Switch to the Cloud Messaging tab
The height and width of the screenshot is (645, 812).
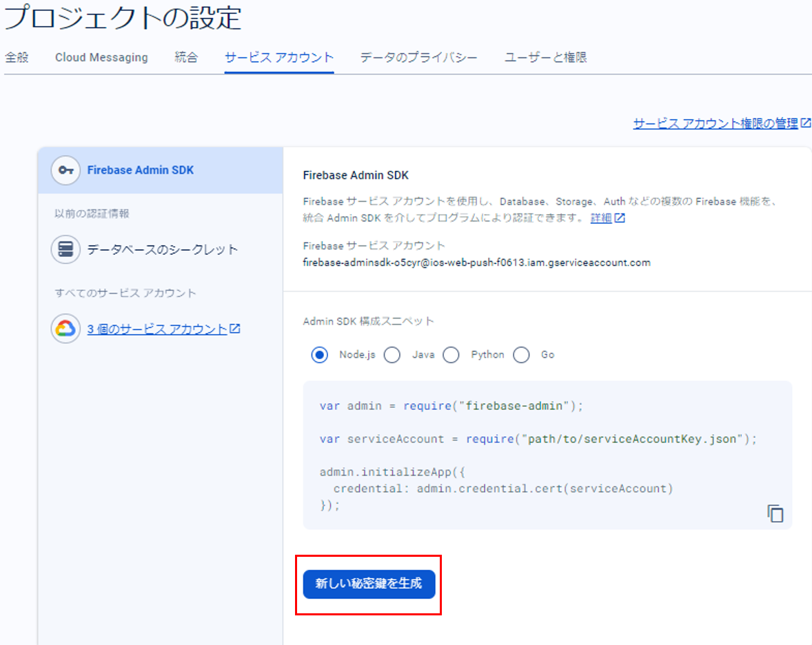(101, 57)
